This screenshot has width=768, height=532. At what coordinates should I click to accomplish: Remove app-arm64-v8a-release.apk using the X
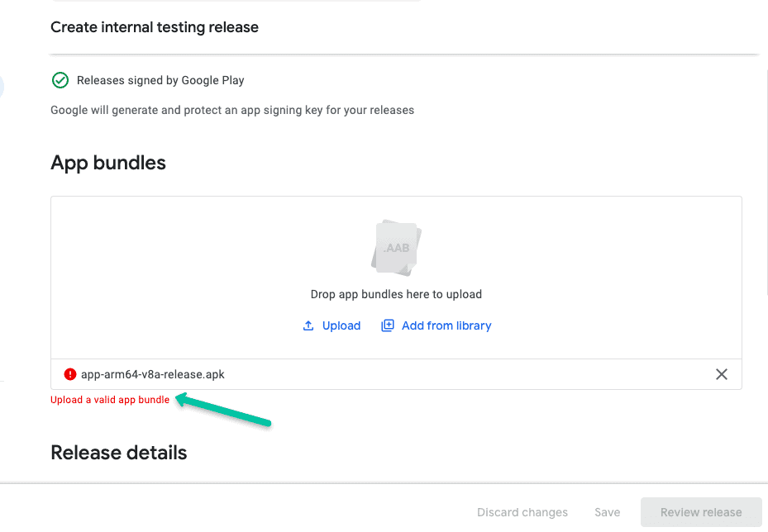pyautogui.click(x=721, y=374)
